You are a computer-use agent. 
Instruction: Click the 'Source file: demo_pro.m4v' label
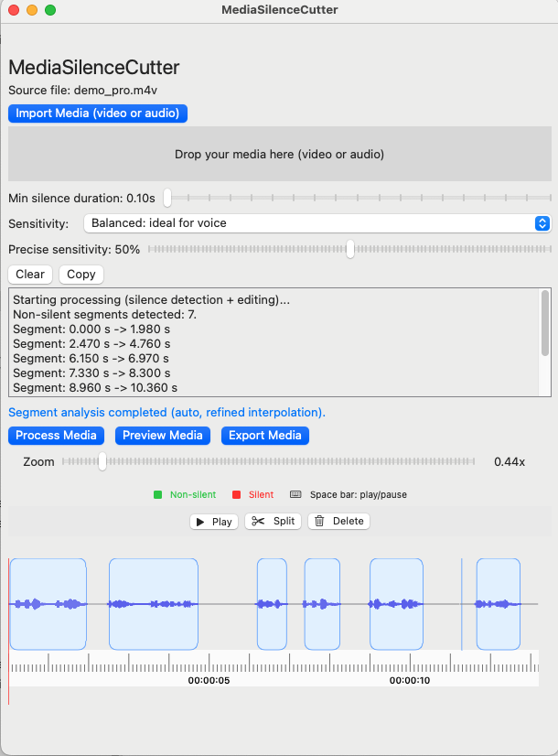click(x=83, y=91)
